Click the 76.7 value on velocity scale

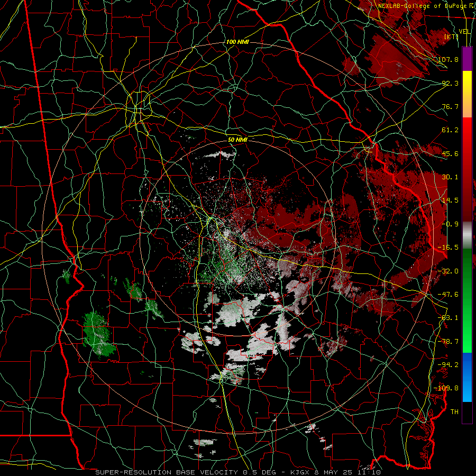450,106
